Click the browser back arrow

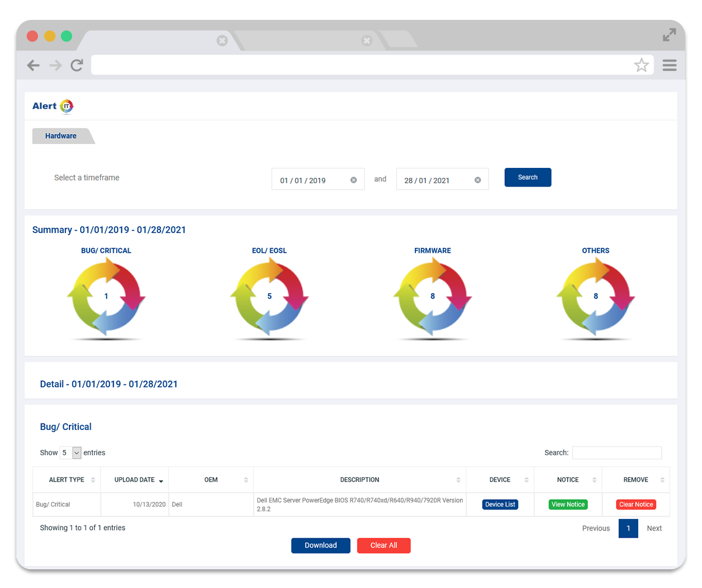click(33, 66)
